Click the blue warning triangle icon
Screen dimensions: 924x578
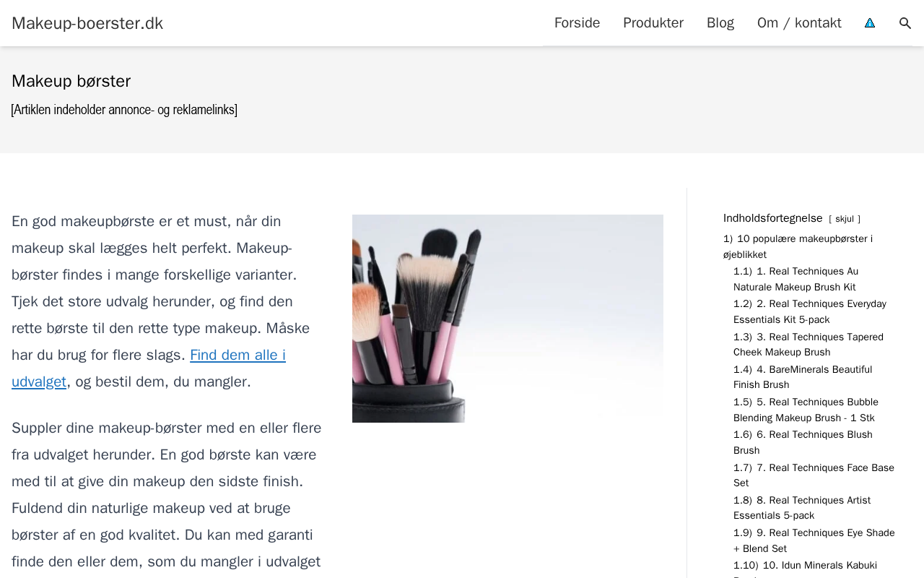(x=870, y=23)
